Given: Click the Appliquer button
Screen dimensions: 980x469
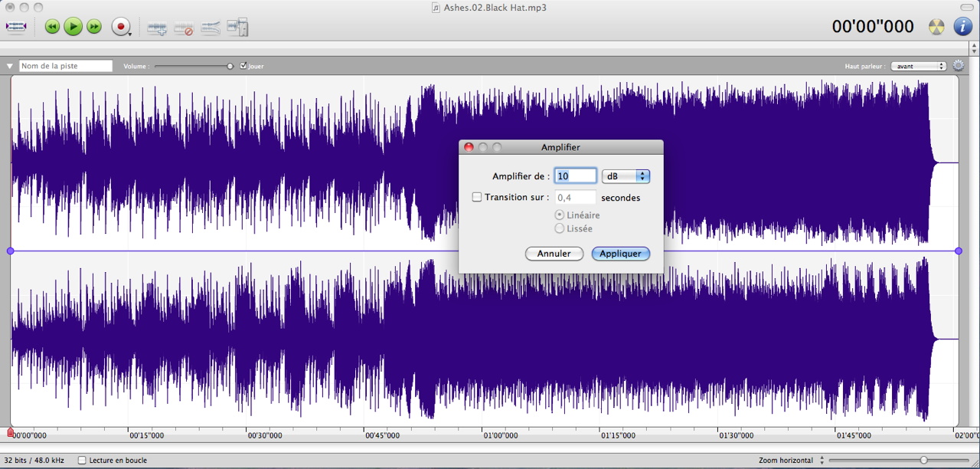Looking at the screenshot, I should [621, 254].
